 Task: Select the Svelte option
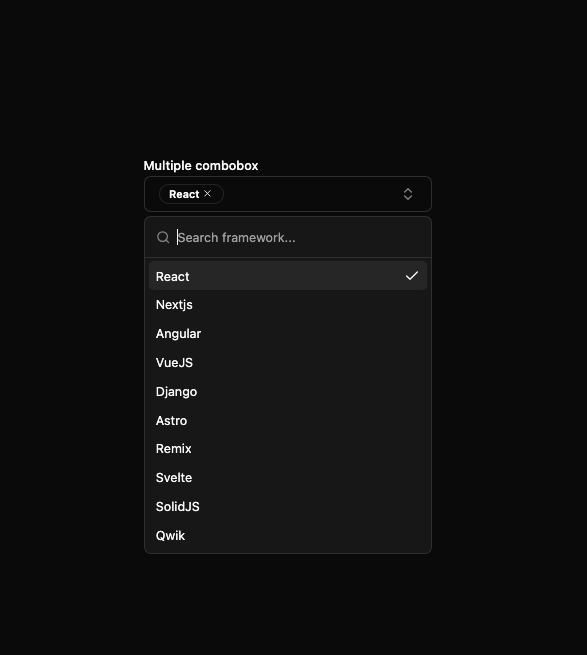pyautogui.click(x=288, y=477)
